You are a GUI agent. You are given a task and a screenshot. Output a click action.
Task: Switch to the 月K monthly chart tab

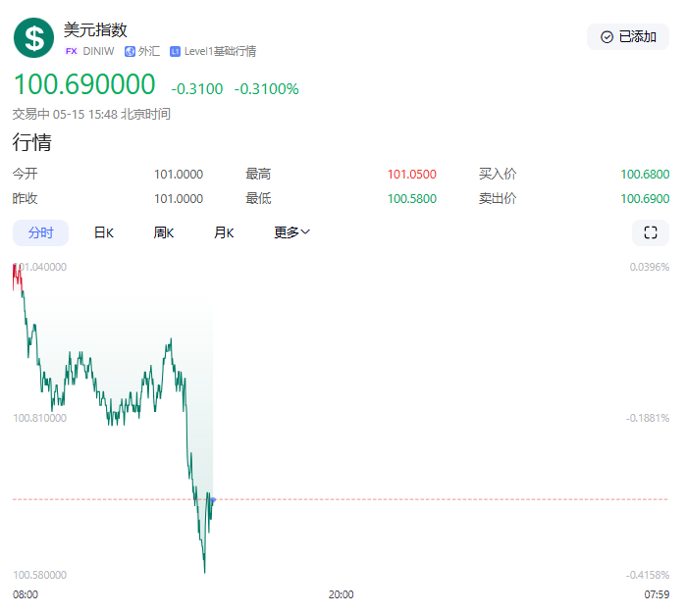pos(224,232)
